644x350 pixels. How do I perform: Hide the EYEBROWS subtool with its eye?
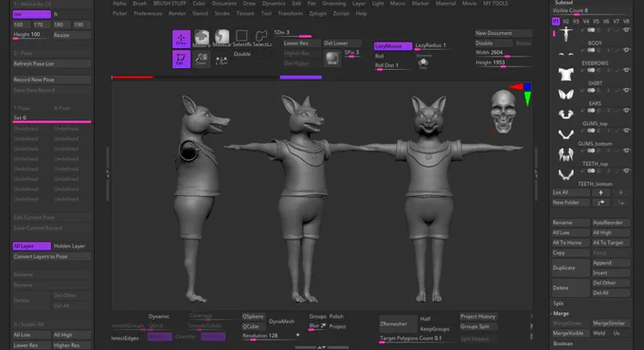(626, 50)
